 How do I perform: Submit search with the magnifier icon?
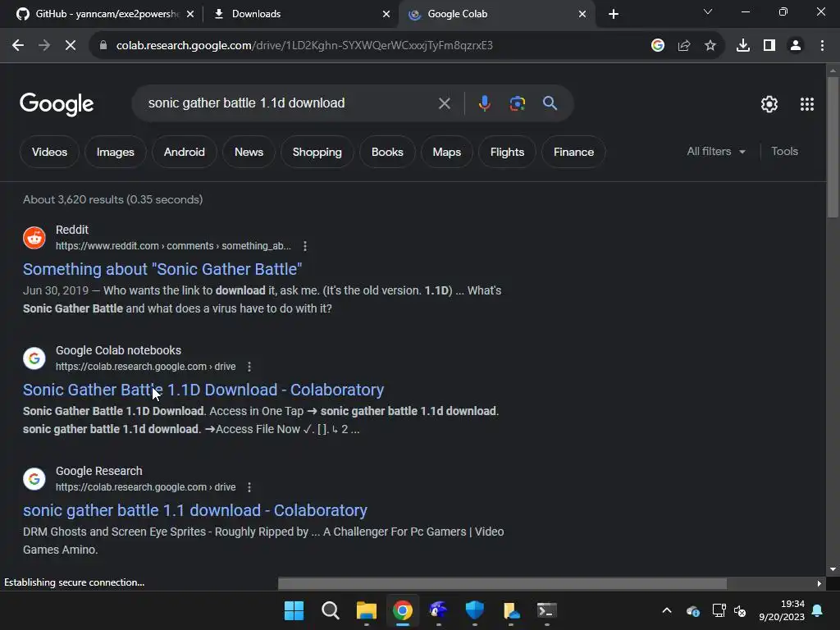[550, 103]
